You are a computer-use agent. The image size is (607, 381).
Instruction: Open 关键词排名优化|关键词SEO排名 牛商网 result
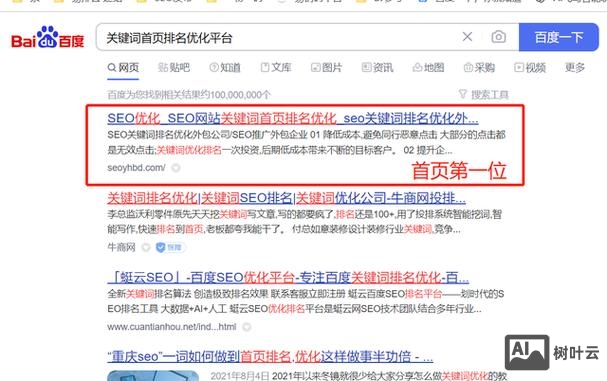(x=286, y=198)
